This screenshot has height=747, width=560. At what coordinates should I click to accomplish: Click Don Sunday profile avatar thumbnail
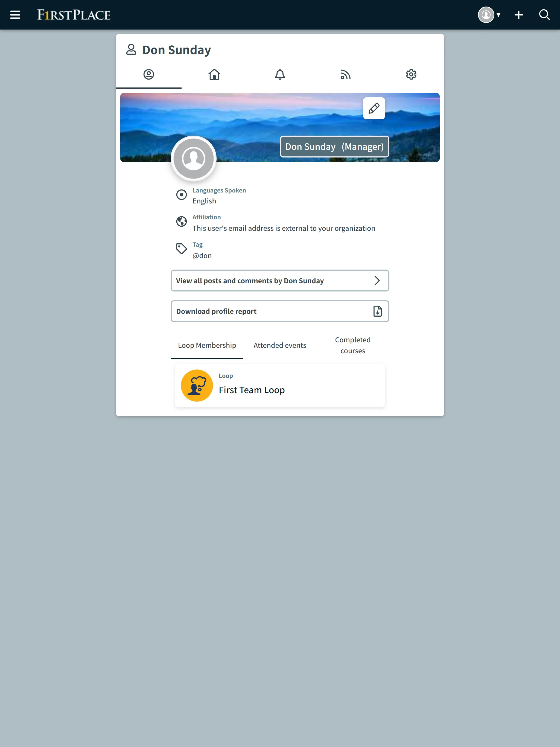[194, 158]
